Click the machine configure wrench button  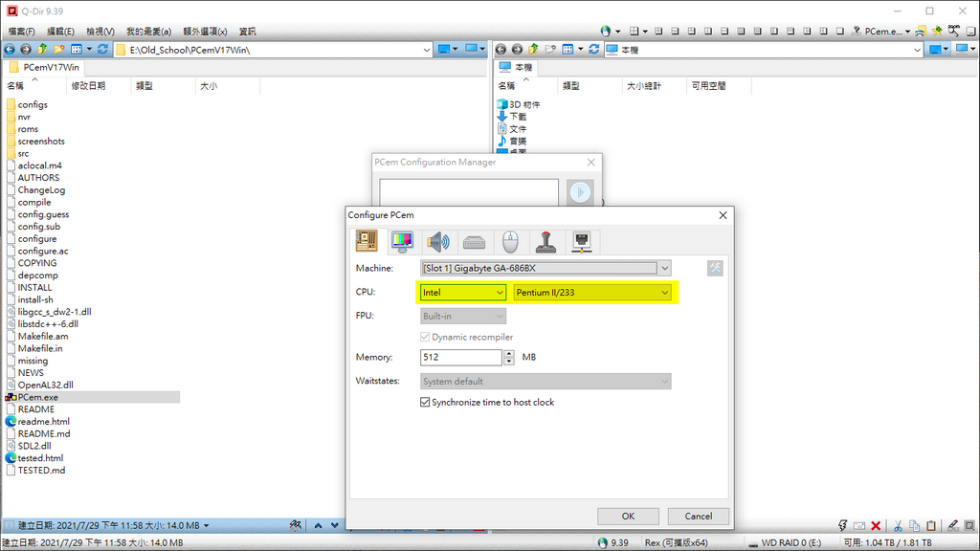tap(715, 268)
